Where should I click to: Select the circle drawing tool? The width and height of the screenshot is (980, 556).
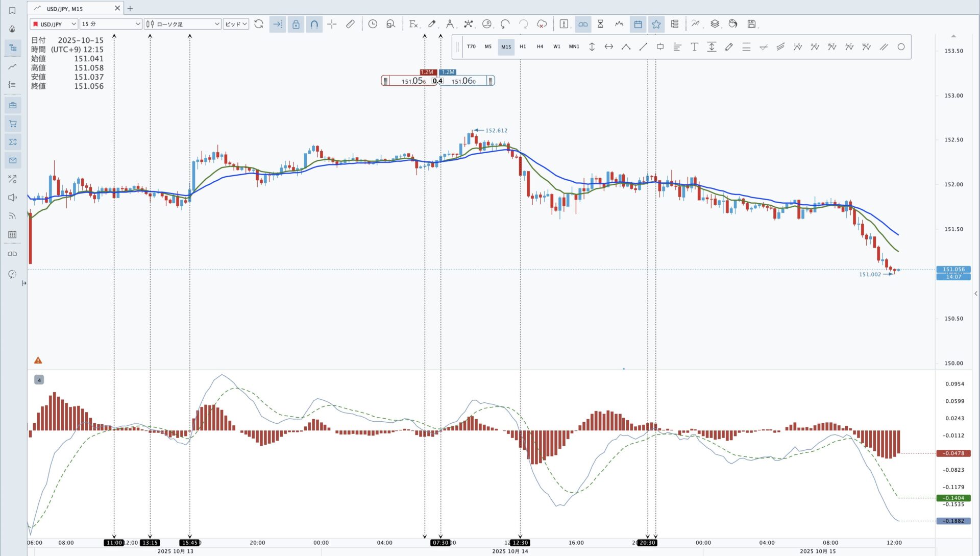(x=901, y=47)
